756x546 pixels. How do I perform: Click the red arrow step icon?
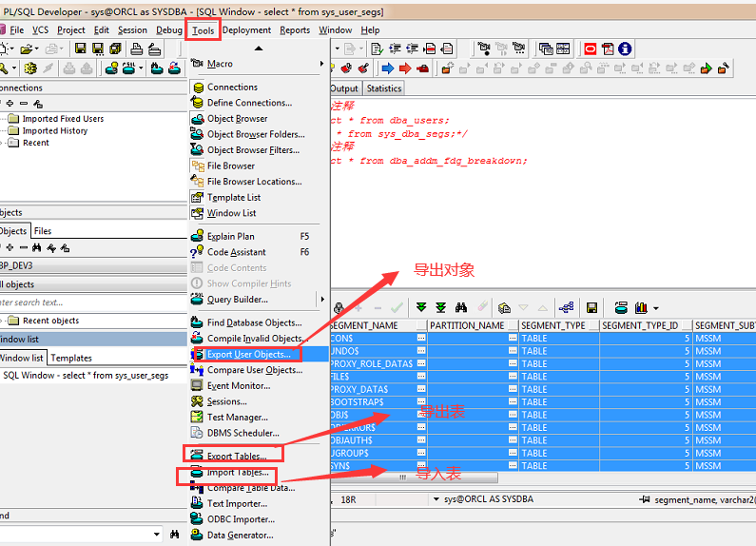click(405, 68)
